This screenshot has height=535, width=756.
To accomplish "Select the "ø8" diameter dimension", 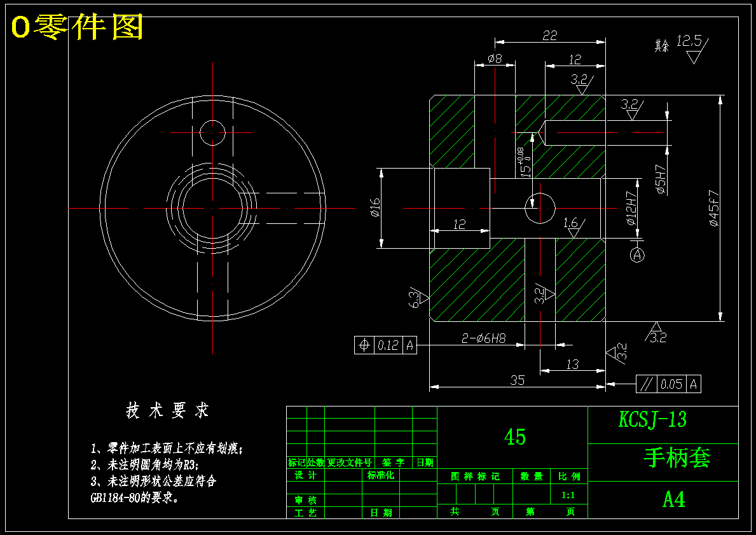I will tap(495, 59).
